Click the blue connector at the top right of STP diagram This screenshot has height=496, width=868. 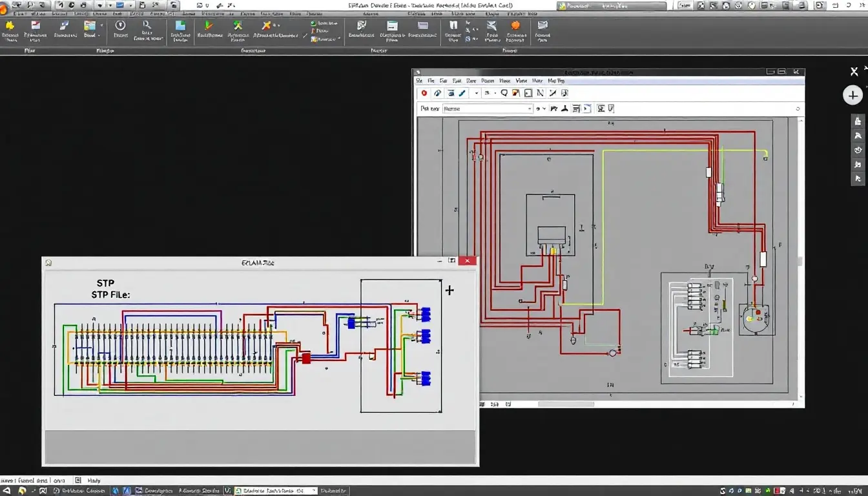tap(425, 315)
